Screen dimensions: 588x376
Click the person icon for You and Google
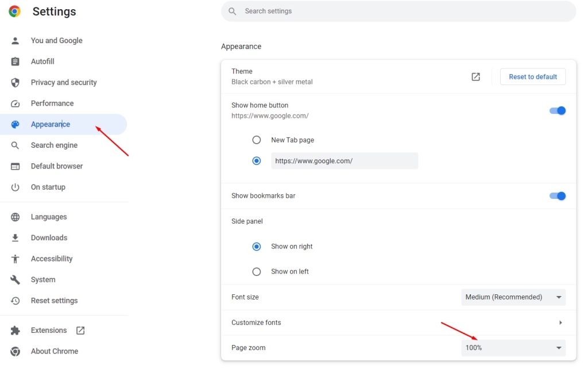coord(15,41)
